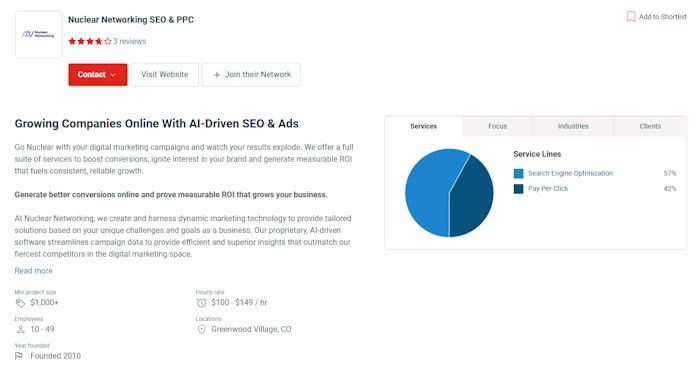This screenshot has width=700, height=373.
Task: Select the Pay Per Click legend label
Action: tap(548, 189)
